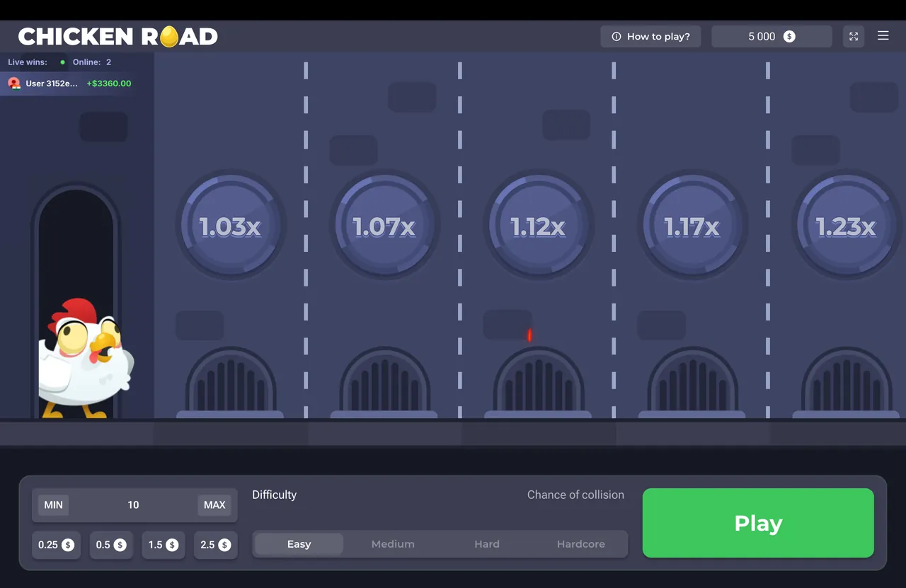Select Hard difficulty
Viewport: 906px width, 588px height.
tap(487, 544)
